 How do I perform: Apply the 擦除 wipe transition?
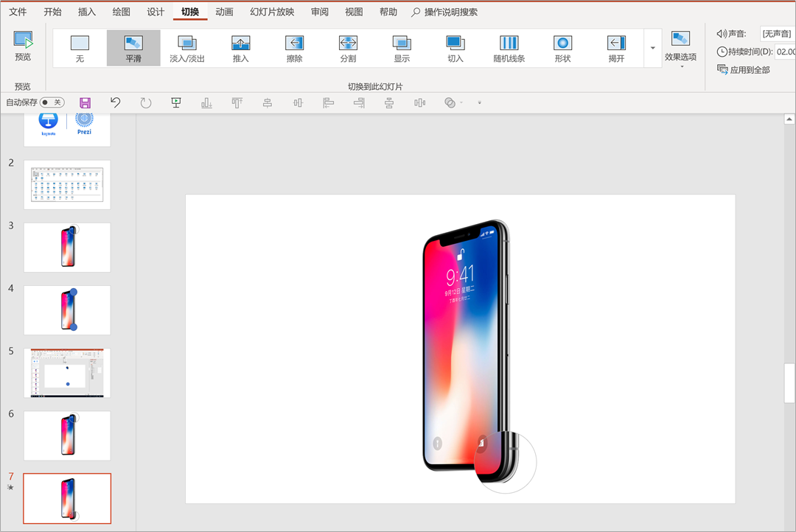click(295, 48)
